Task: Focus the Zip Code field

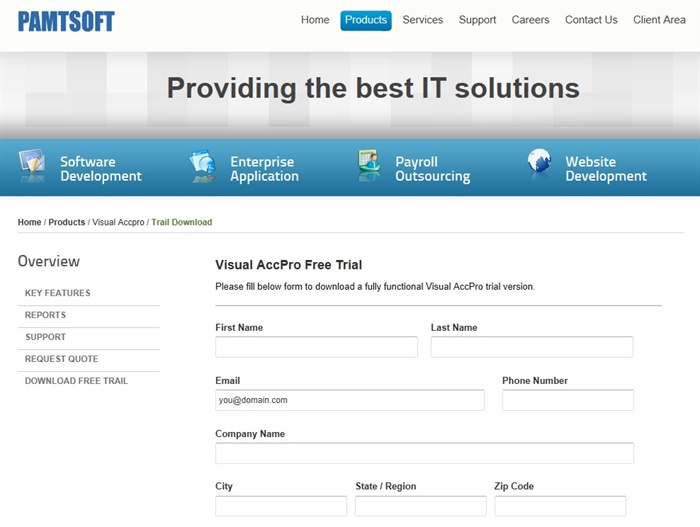Action: [x=559, y=506]
